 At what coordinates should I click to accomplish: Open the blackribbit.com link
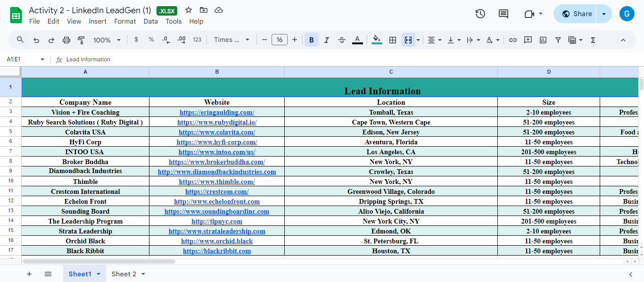217,251
